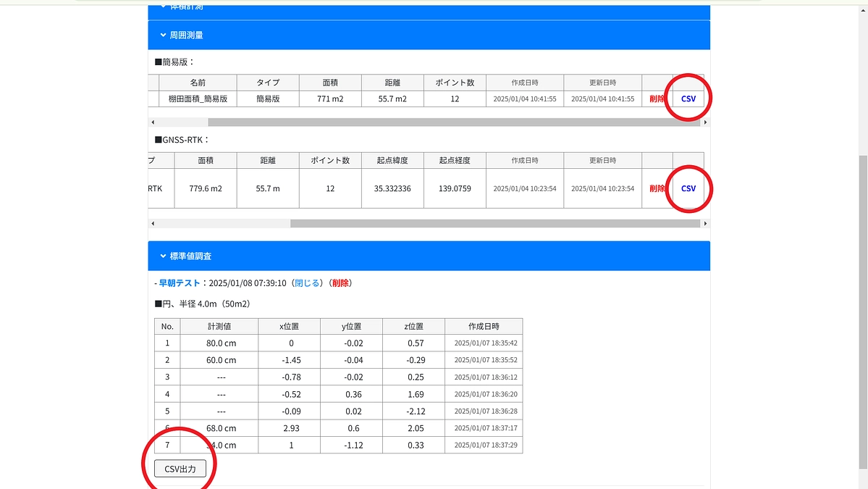Click 削除 in the GNSS-RTK row

pyautogui.click(x=657, y=188)
